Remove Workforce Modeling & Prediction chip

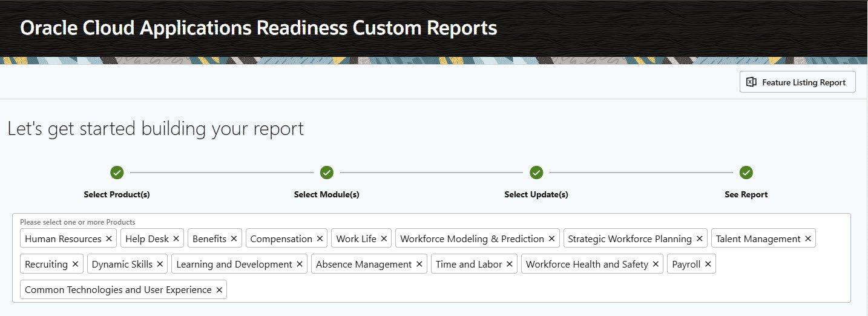click(x=551, y=239)
